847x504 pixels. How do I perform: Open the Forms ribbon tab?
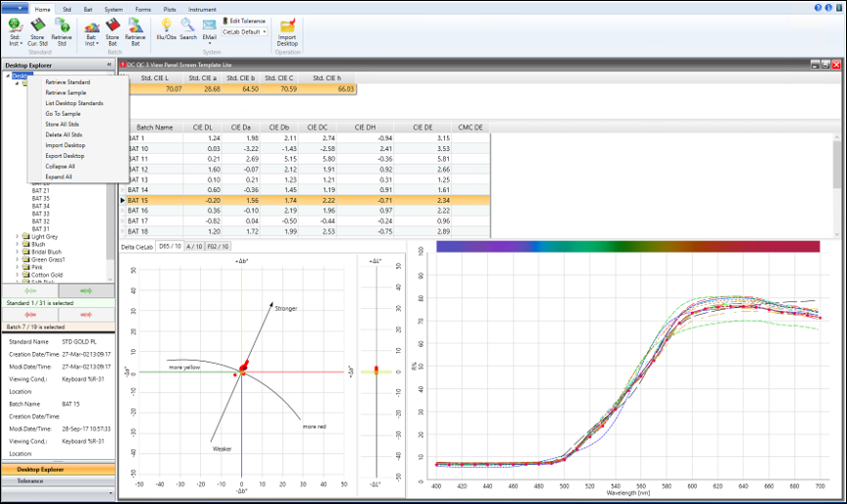pos(143,9)
